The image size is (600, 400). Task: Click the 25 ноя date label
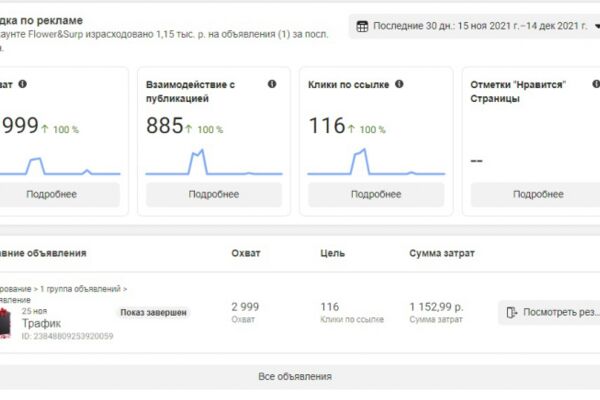(x=34, y=311)
